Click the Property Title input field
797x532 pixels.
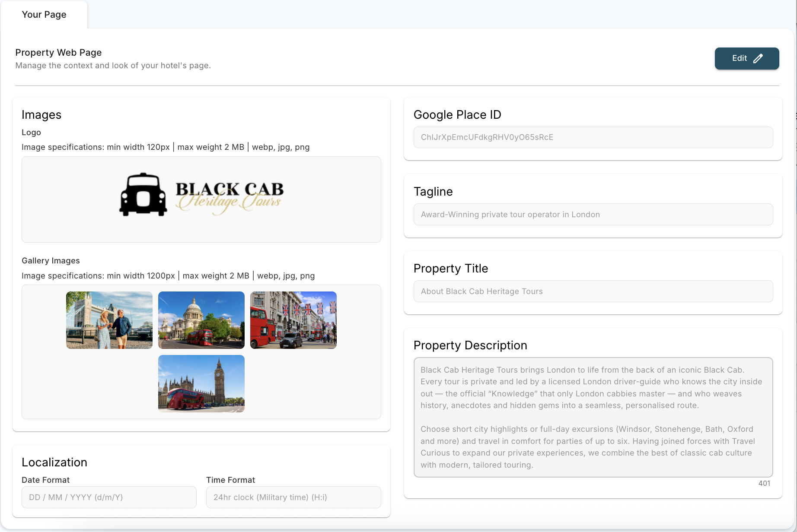point(593,291)
